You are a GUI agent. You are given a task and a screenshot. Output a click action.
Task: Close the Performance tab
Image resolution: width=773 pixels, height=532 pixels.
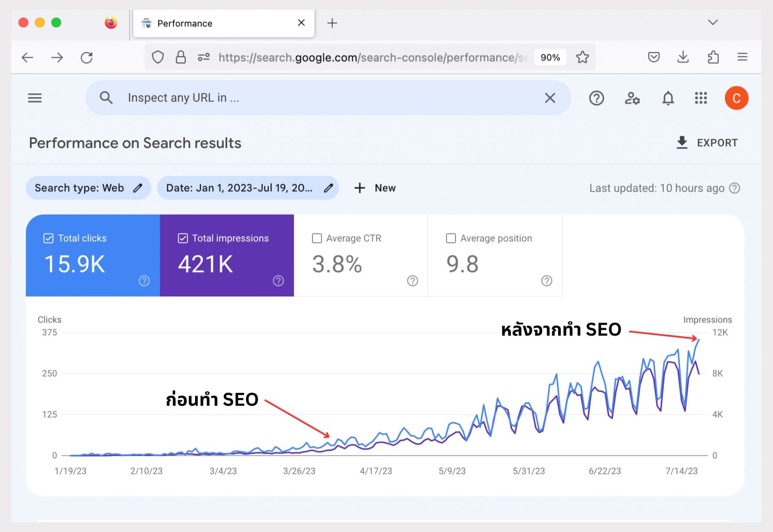(x=301, y=23)
